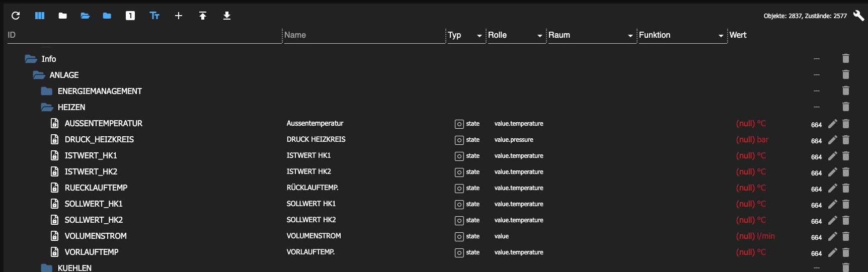868x272 pixels.
Task: Open the column view selector icon
Action: 40,16
